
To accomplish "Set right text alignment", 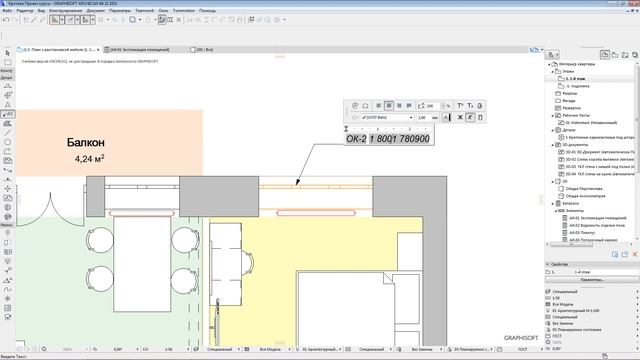I will pyautogui.click(x=399, y=106).
